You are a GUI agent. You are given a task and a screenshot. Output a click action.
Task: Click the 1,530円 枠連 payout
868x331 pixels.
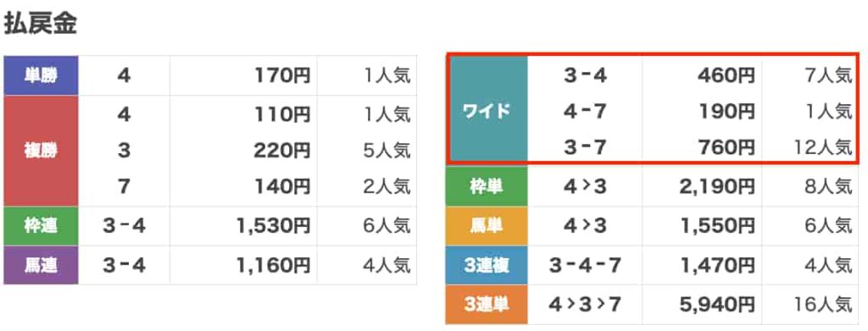click(274, 226)
